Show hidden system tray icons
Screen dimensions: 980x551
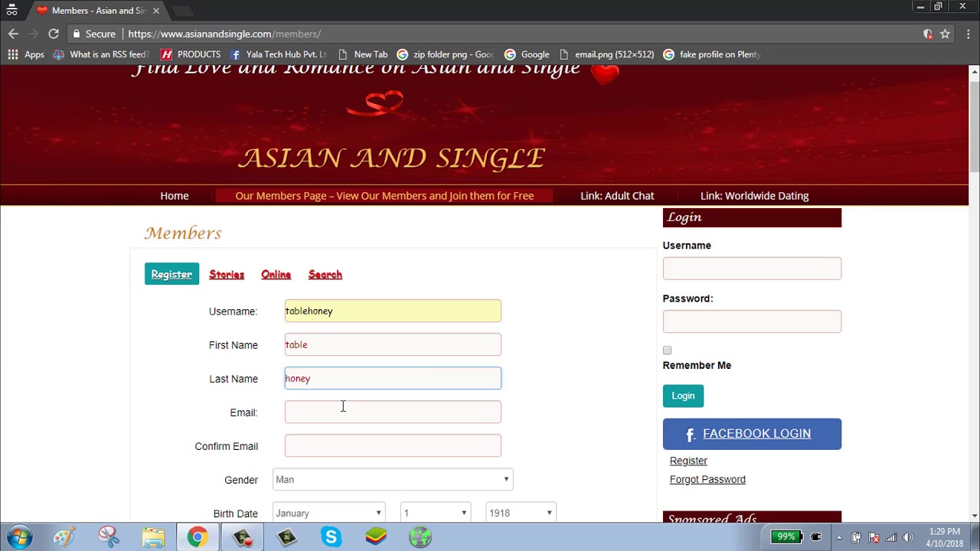(x=839, y=537)
